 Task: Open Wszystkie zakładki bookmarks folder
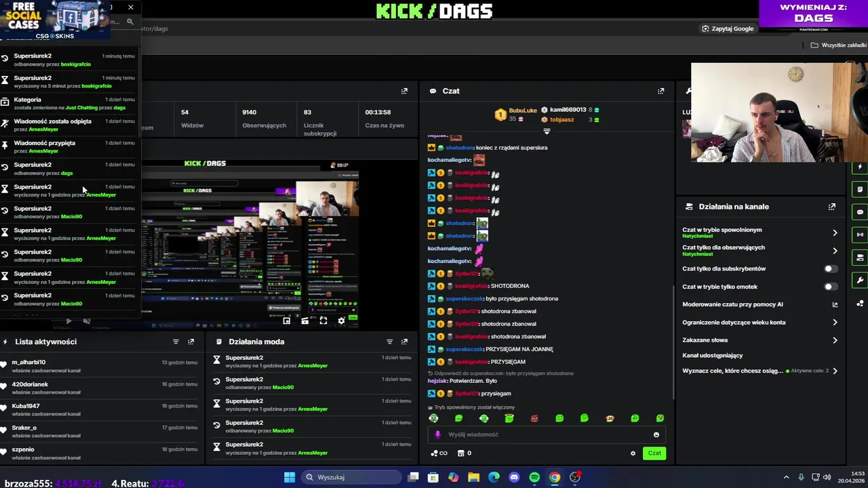(839, 45)
